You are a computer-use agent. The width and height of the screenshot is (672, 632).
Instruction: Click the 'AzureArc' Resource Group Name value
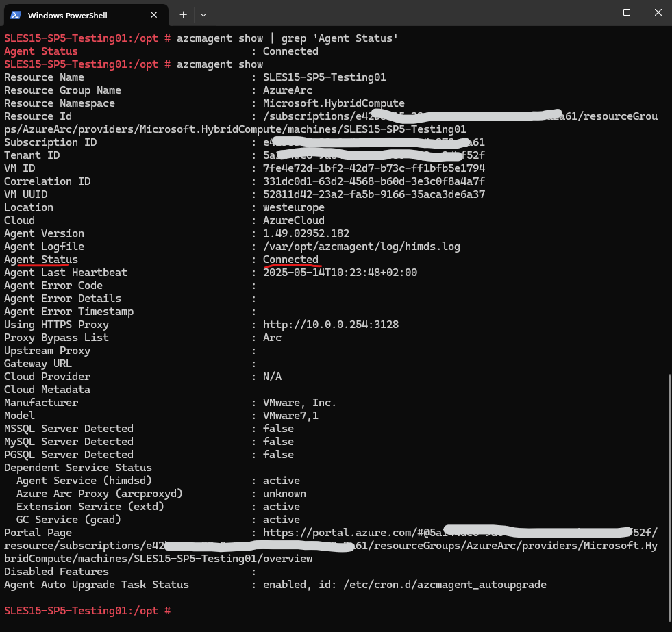[288, 90]
